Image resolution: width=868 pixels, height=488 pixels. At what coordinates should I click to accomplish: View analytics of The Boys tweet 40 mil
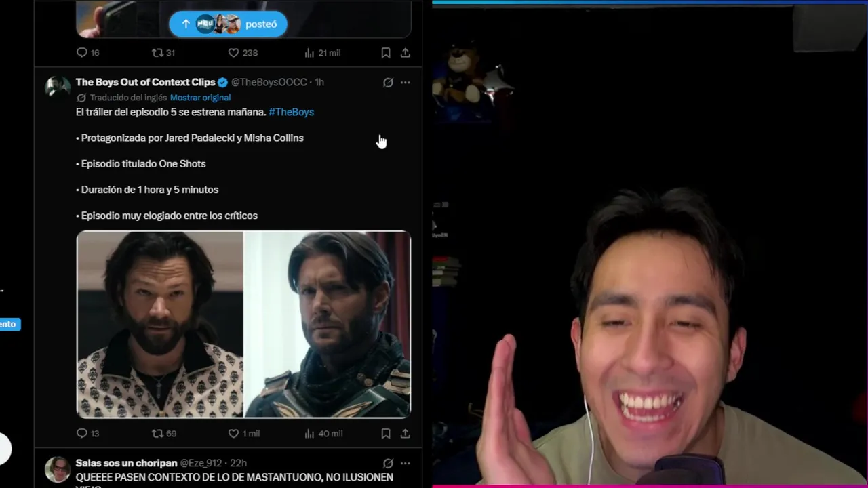pyautogui.click(x=323, y=434)
